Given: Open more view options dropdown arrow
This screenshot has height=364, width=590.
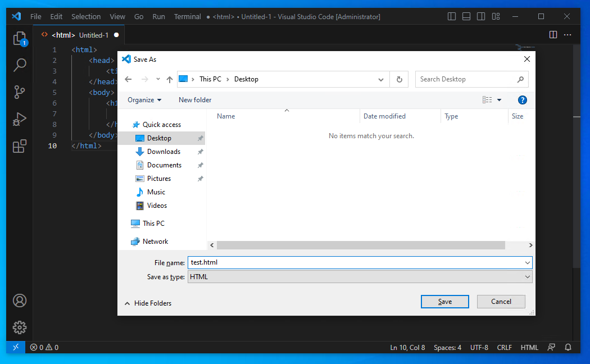Looking at the screenshot, I should (500, 100).
